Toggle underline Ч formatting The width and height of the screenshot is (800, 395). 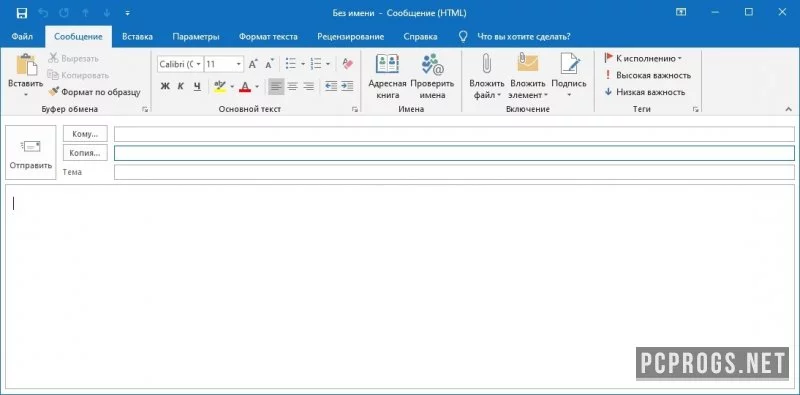tap(197, 86)
